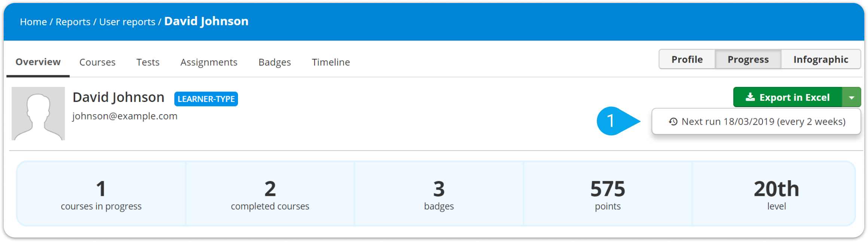The image size is (868, 242).
Task: Open the Badges tab
Action: click(275, 62)
